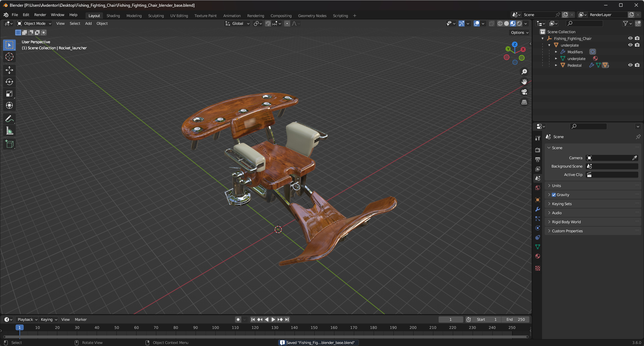Choose the Measure tool

click(9, 131)
